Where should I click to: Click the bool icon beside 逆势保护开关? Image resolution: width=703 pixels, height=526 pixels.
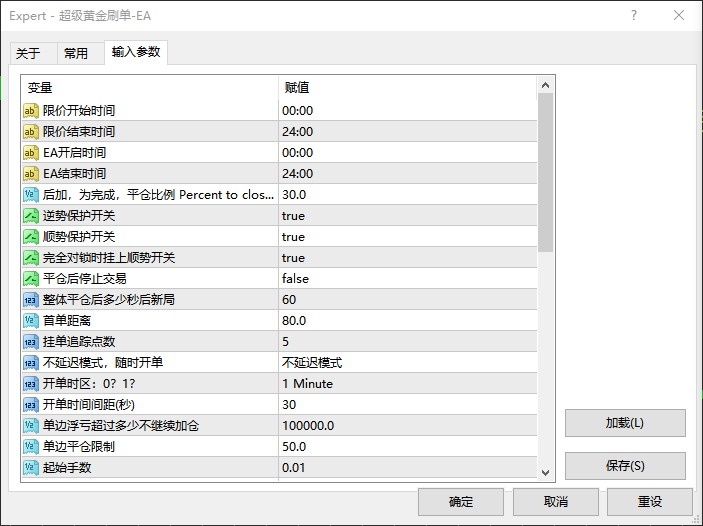point(31,216)
